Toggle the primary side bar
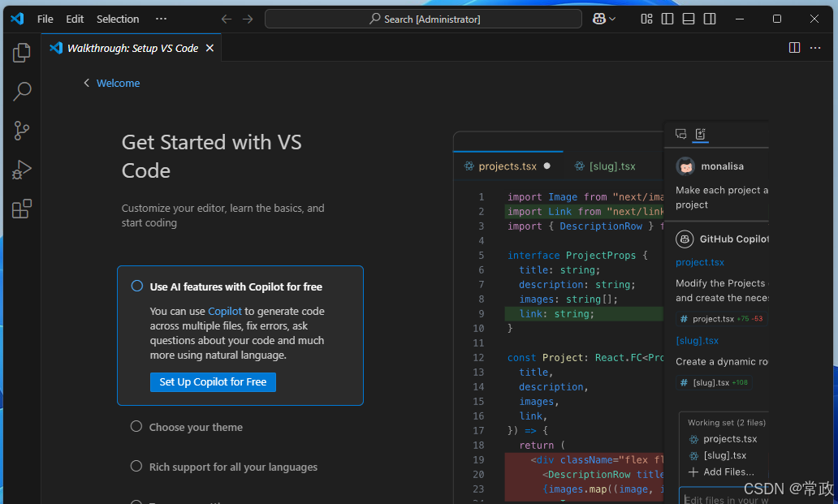 667,19
